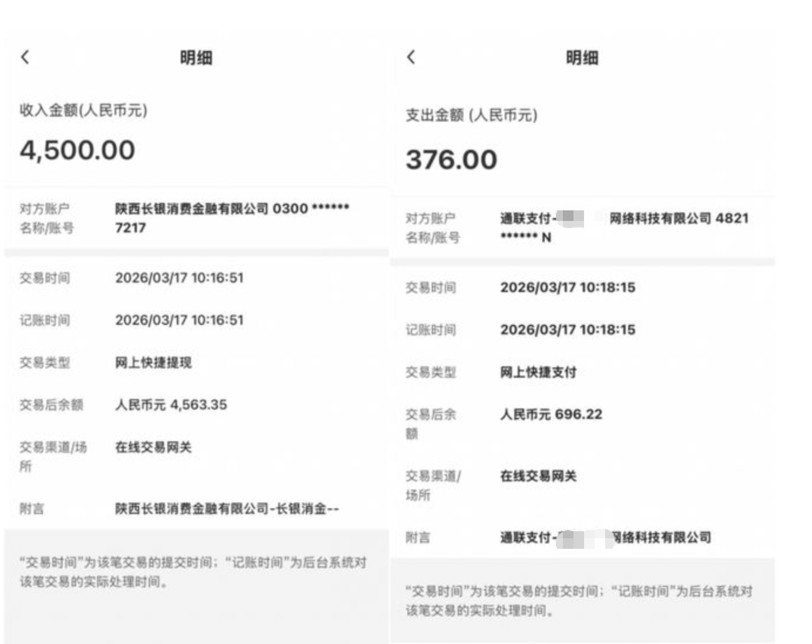The image size is (812, 644).
Task: Click balance 人民币元 696.22 after transaction
Action: [551, 414]
